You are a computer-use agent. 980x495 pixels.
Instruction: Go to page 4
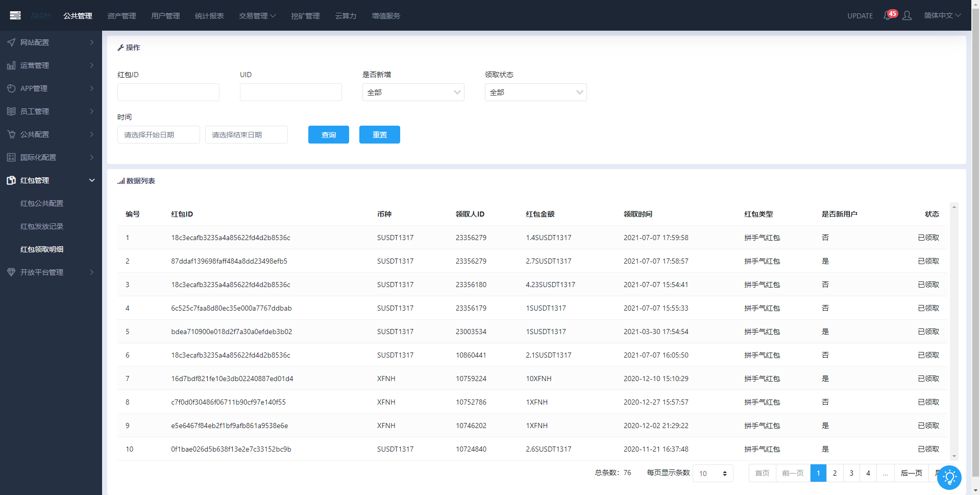[868, 473]
